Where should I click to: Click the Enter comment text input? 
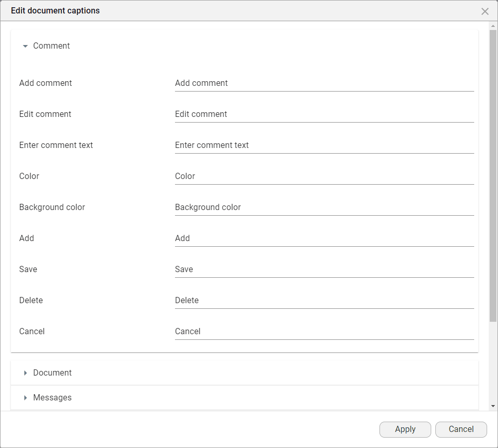click(324, 145)
